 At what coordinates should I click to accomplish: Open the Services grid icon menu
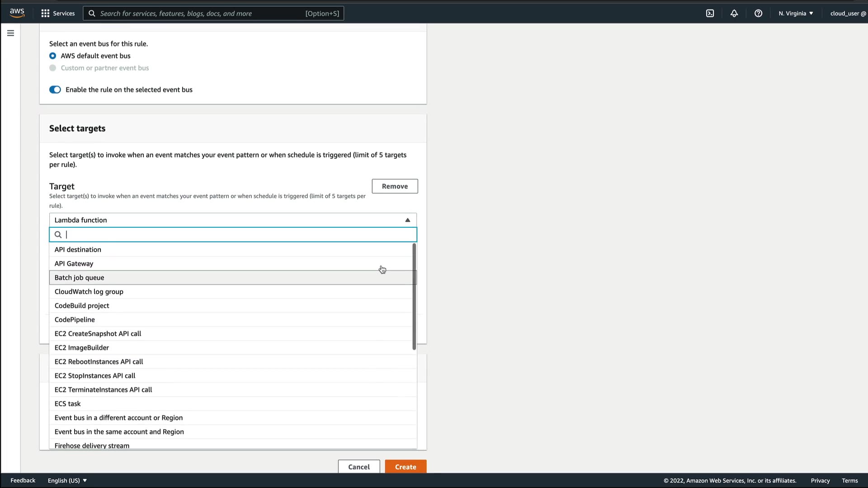45,14
